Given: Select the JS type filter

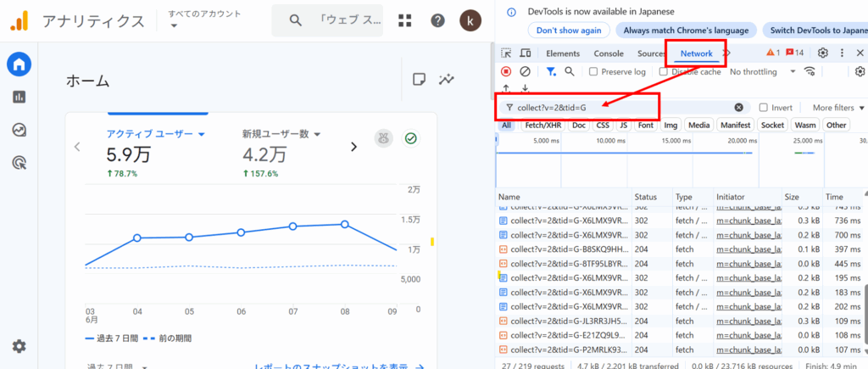Looking at the screenshot, I should tap(624, 126).
